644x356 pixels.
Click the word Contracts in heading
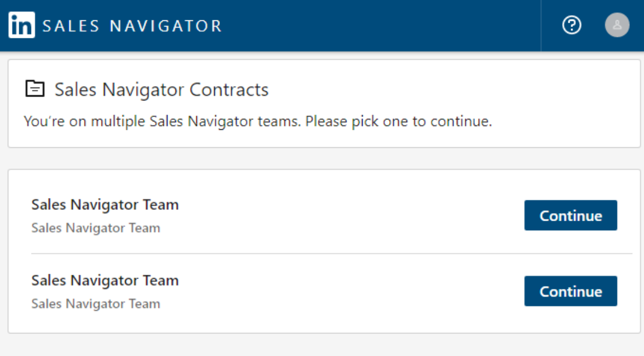[229, 90]
